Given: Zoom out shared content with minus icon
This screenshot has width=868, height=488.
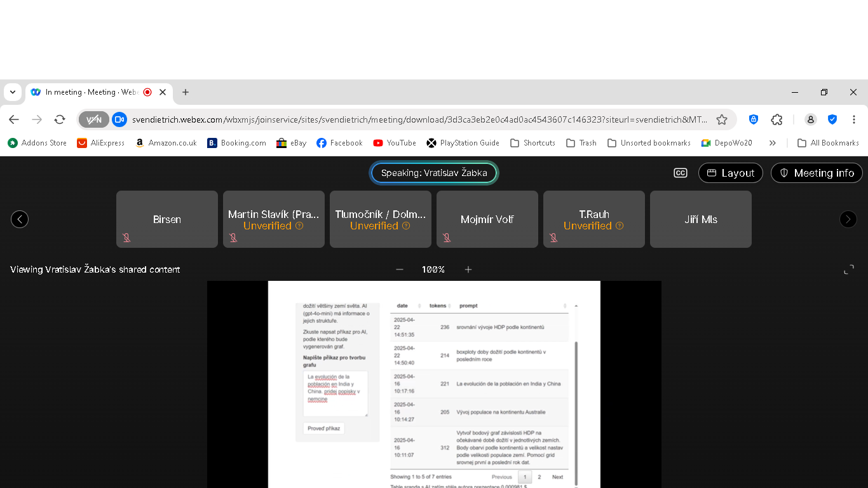Looking at the screenshot, I should [400, 269].
